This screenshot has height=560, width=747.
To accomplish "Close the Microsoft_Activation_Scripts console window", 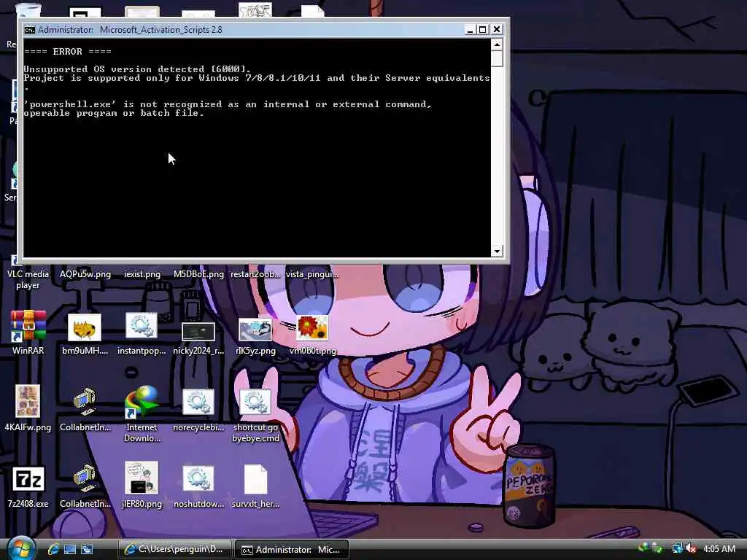I will tap(496, 29).
